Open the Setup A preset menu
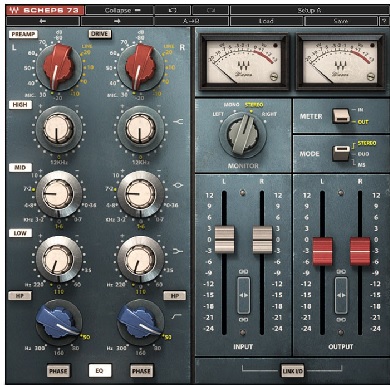The height and width of the screenshot is (385, 390). click(x=309, y=10)
